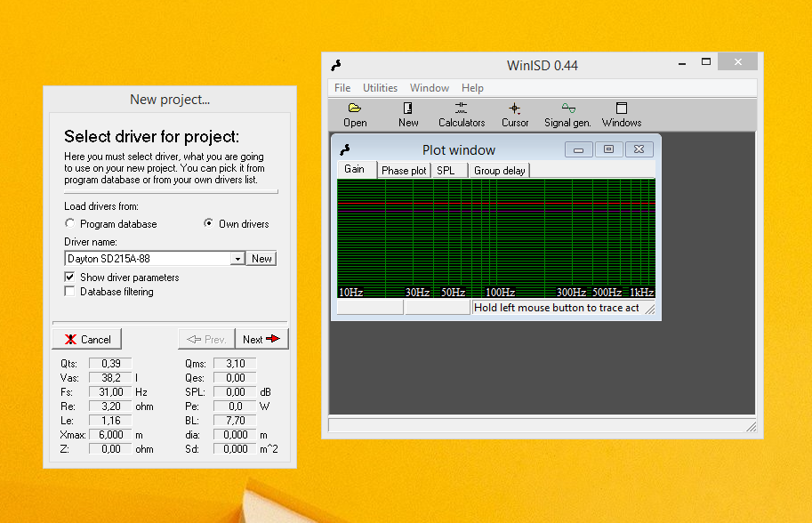The height and width of the screenshot is (523, 812).
Task: Open the Help menu
Action: coord(472,88)
